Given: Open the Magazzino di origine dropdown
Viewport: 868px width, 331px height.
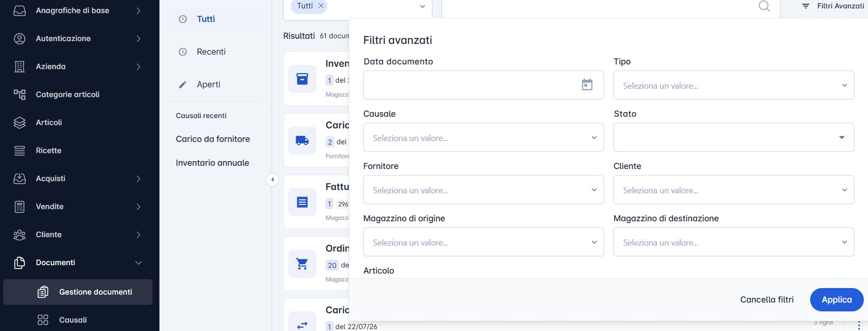Looking at the screenshot, I should click(x=483, y=242).
